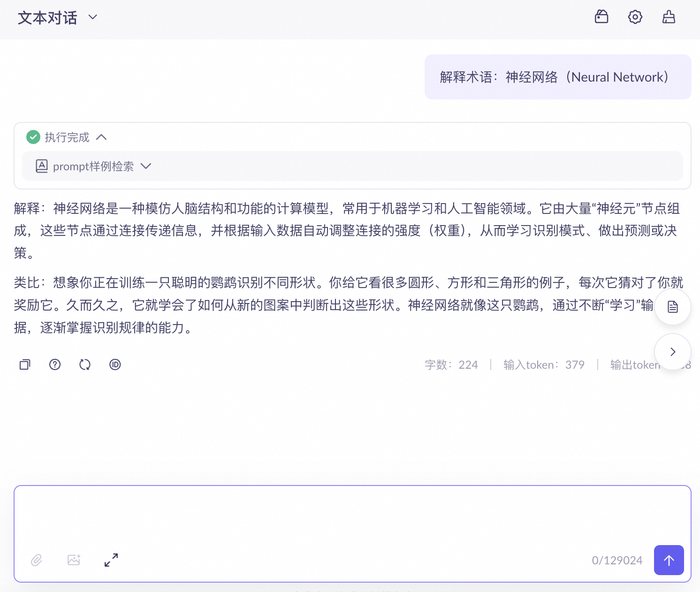Click the green success checkmark
Image resolution: width=700 pixels, height=592 pixels.
[33, 137]
